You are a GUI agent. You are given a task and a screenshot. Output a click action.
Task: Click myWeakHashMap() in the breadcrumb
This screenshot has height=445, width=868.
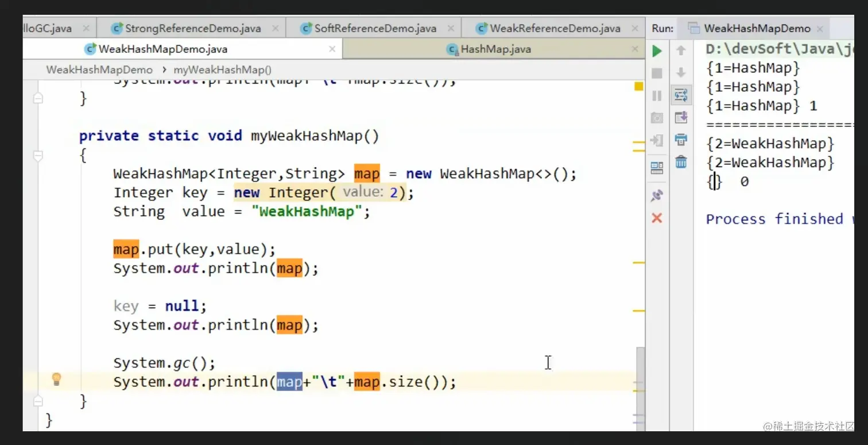coord(223,70)
